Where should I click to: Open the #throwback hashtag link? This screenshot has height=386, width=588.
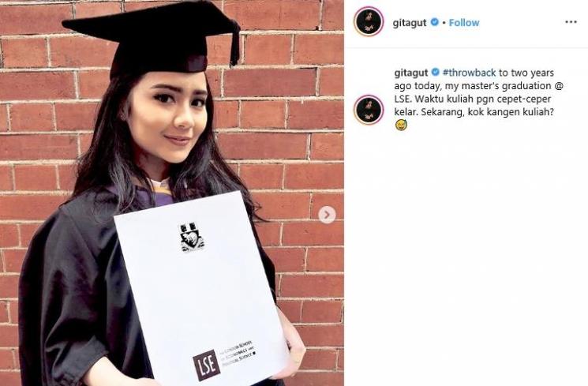(x=469, y=73)
